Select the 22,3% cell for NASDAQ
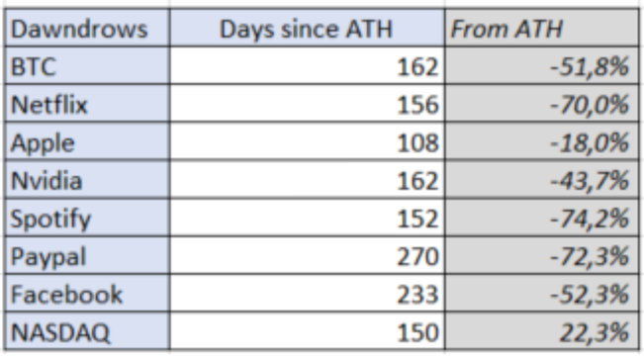 (x=542, y=331)
